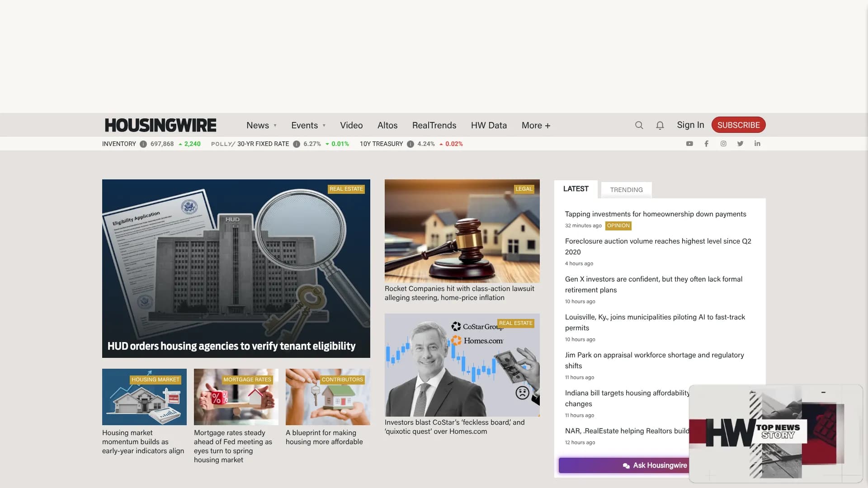Go to HousingWire homepage logo
This screenshot has height=488, width=868.
[160, 125]
